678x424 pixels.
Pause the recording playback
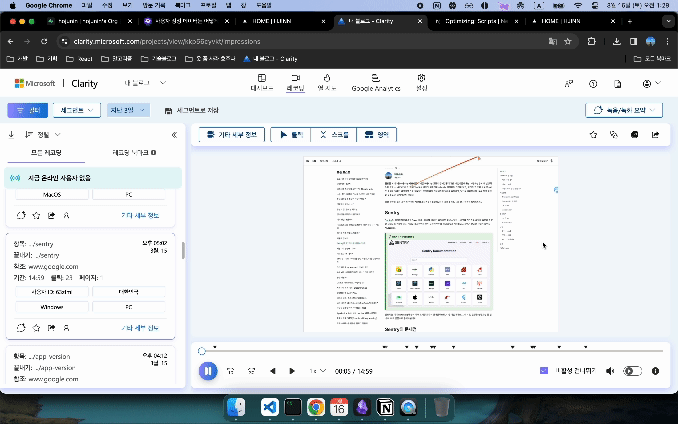[x=208, y=371]
